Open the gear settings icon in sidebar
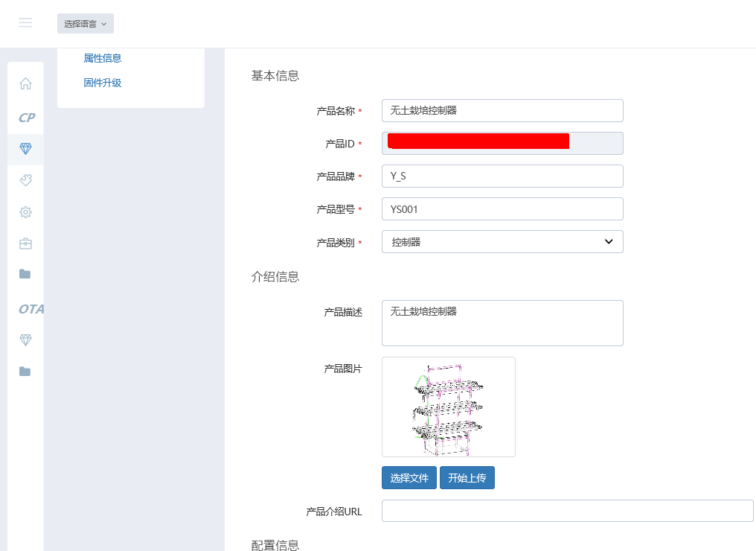The image size is (756, 551). (25, 212)
